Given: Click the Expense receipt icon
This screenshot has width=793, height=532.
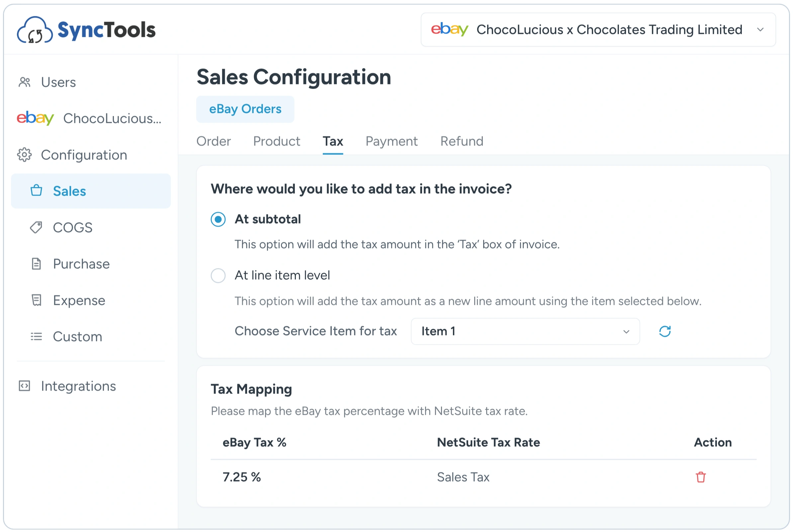Looking at the screenshot, I should [x=36, y=300].
